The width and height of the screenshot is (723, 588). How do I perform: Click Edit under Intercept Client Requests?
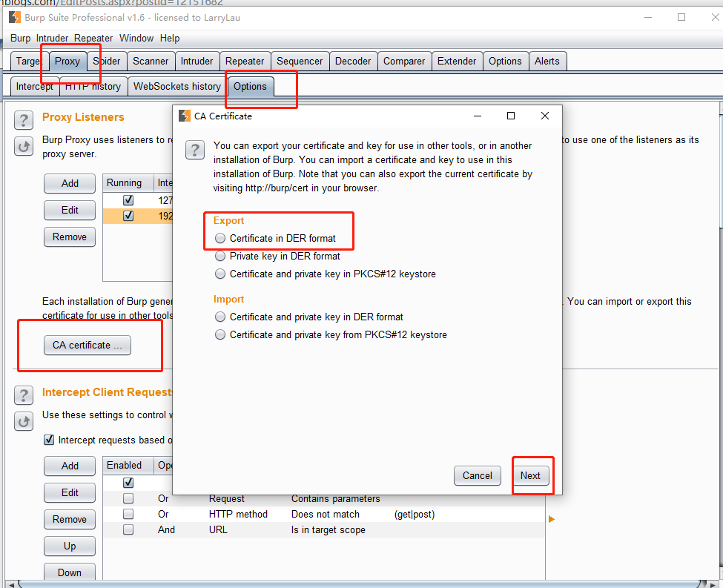70,492
